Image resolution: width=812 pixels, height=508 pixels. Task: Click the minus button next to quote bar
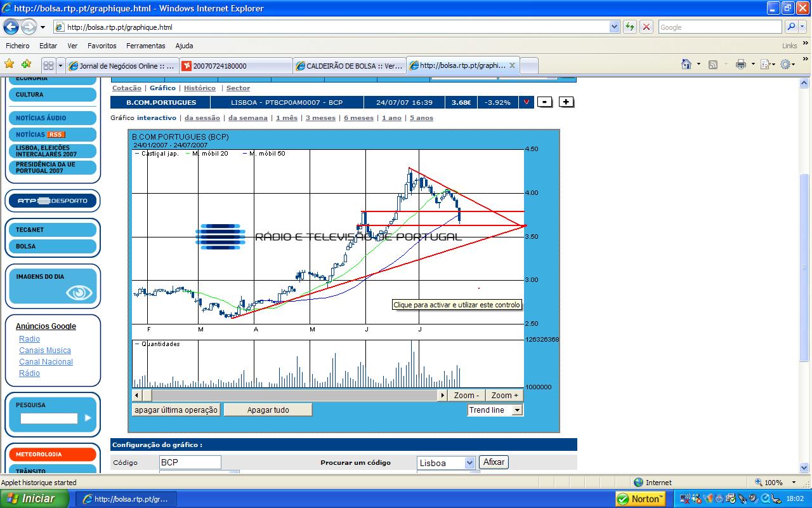click(x=544, y=102)
